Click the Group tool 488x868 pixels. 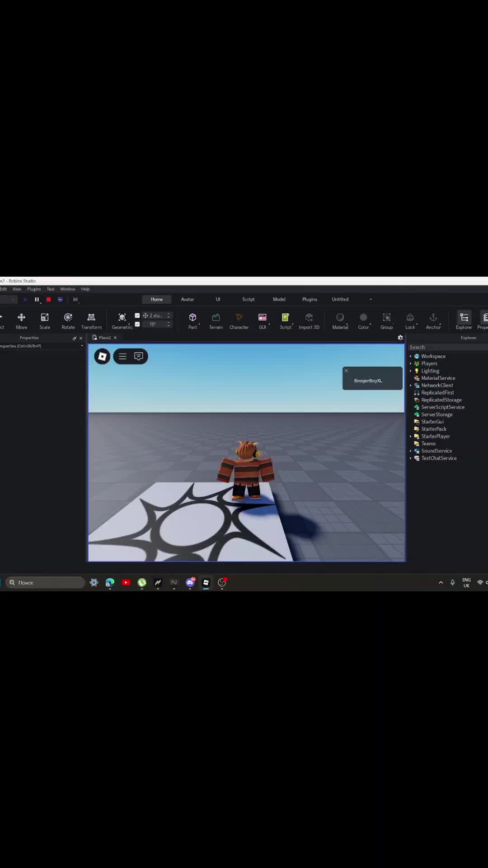point(387,321)
